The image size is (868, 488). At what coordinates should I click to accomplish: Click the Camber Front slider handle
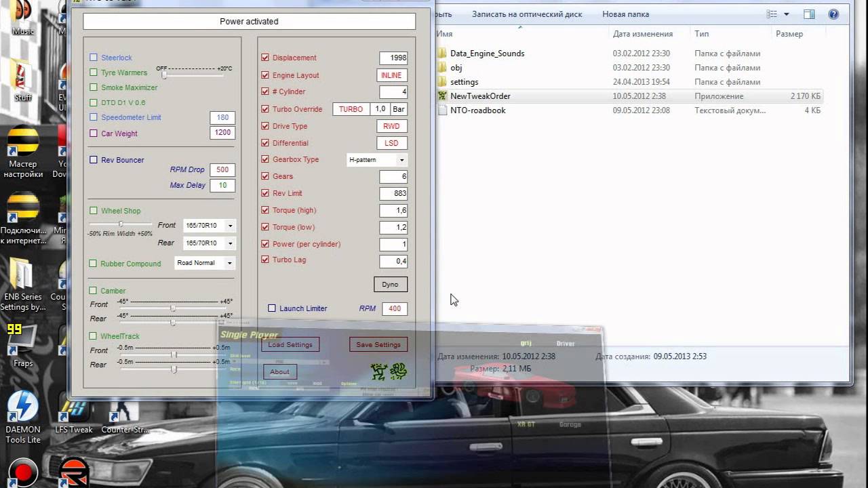[x=173, y=308]
